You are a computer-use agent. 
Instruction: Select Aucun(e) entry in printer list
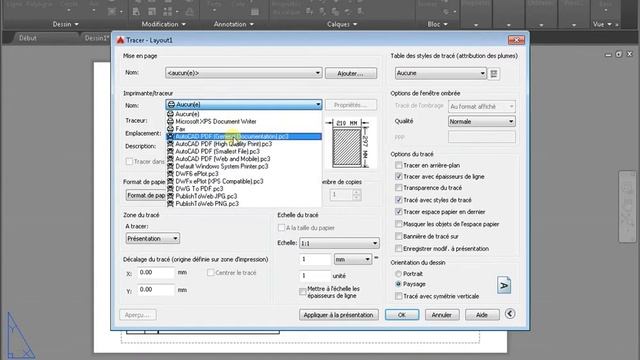click(244, 114)
